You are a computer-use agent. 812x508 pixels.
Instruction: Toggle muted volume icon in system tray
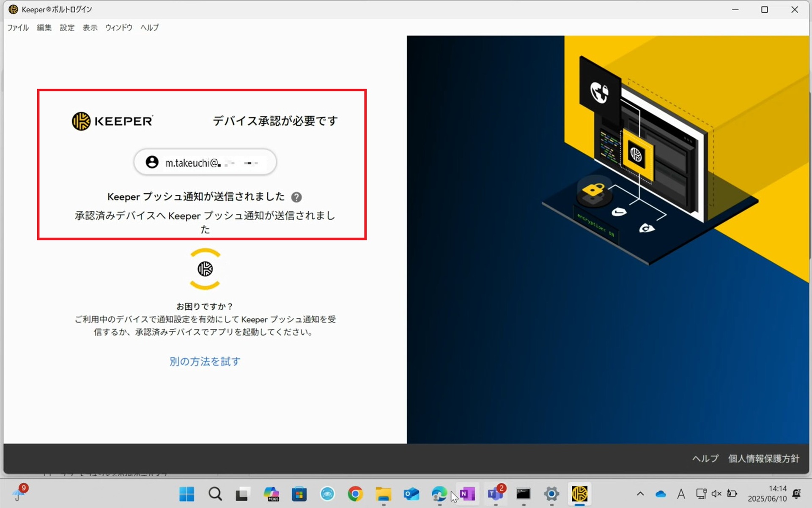(x=716, y=493)
